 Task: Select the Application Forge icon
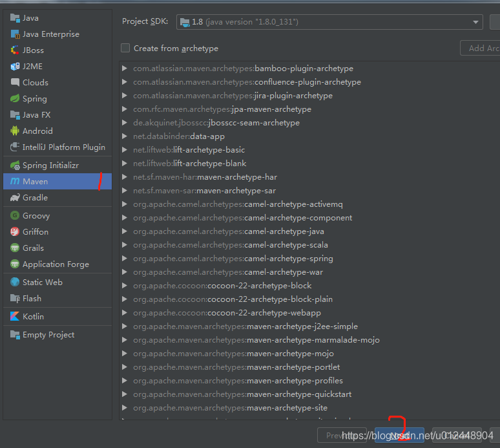15,264
